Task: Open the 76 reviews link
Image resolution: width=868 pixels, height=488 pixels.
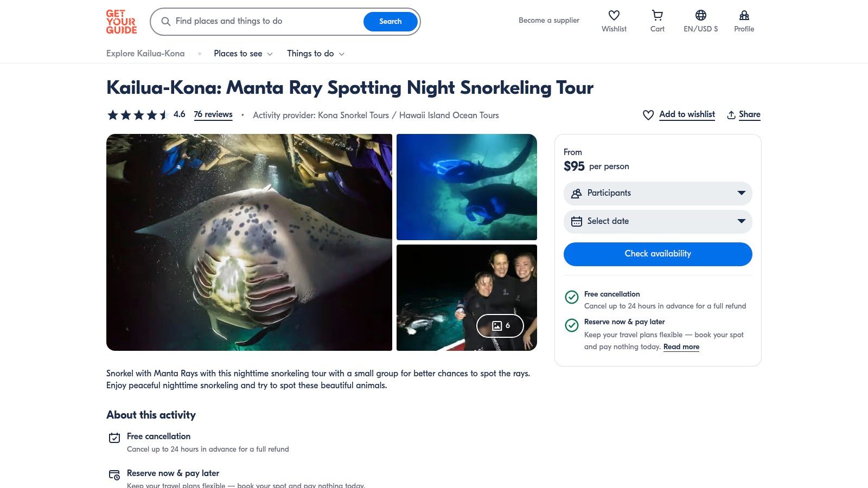Action: (x=213, y=114)
